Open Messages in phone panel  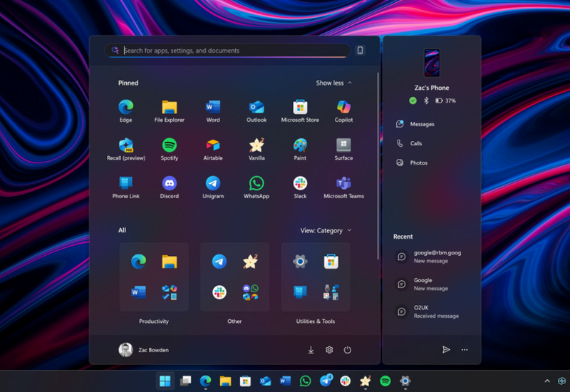pyautogui.click(x=415, y=124)
